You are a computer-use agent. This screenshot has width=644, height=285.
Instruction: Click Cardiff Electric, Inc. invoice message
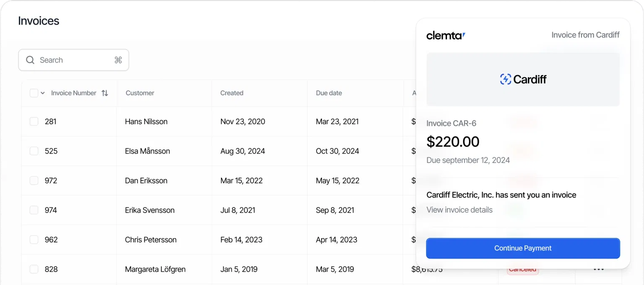pos(501,195)
